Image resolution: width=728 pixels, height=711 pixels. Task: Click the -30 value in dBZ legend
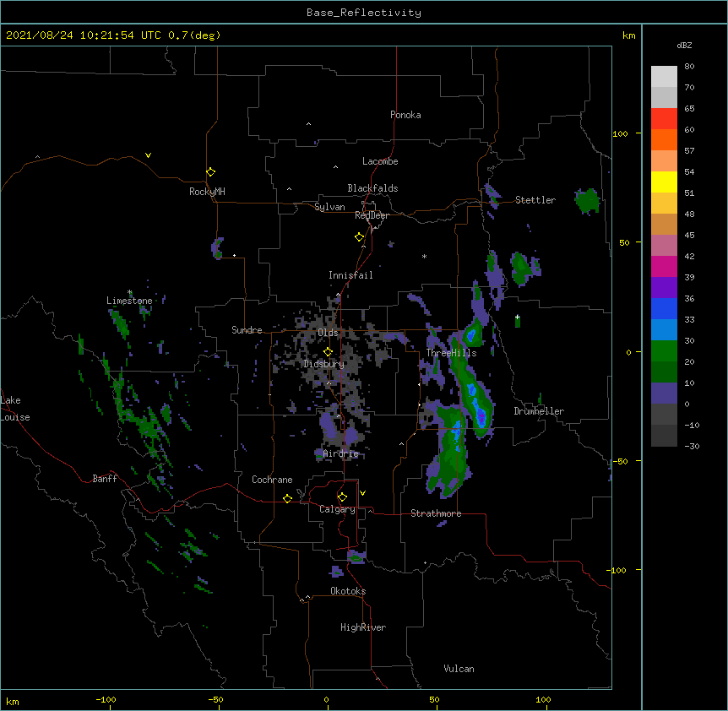click(692, 446)
